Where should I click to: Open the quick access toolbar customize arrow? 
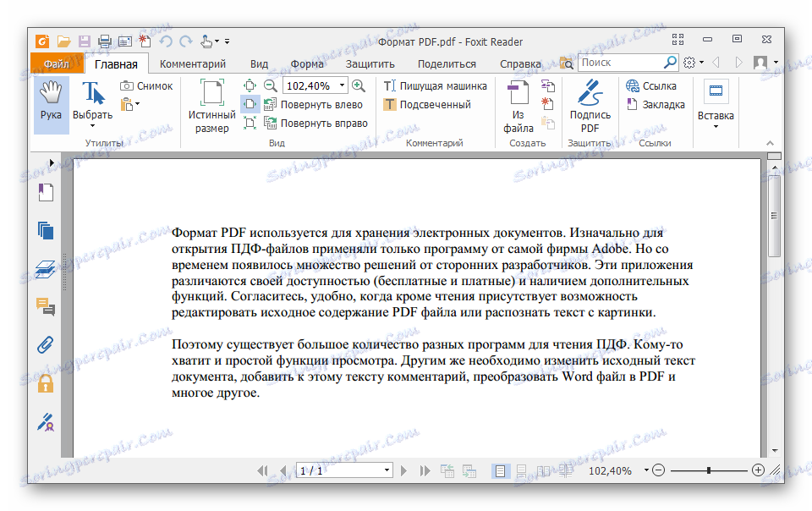[227, 41]
